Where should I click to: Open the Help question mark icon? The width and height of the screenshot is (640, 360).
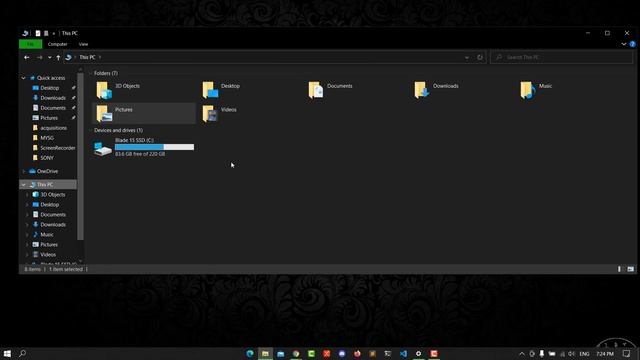tap(632, 44)
